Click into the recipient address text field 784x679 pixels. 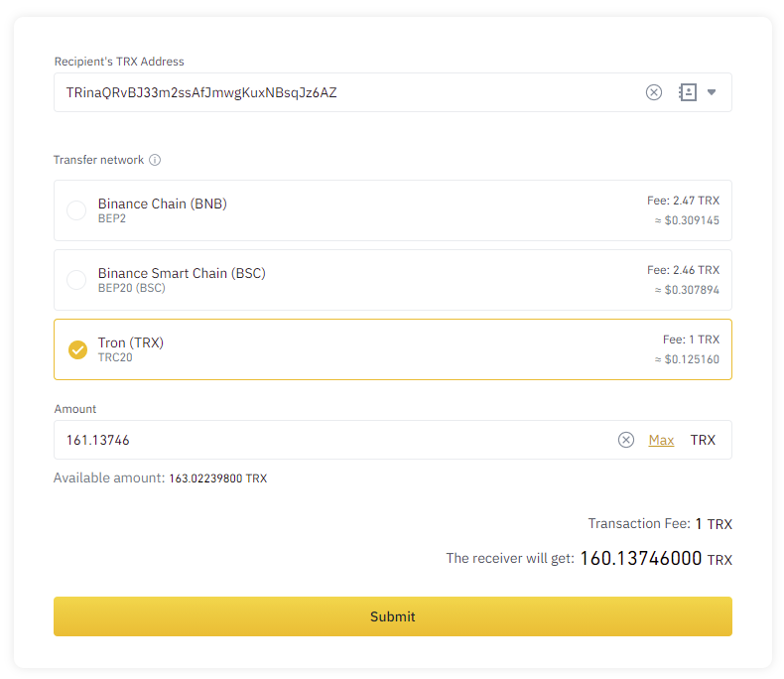pos(337,92)
